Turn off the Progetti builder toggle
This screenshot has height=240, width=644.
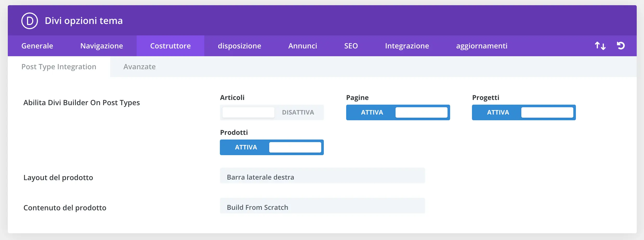pyautogui.click(x=524, y=112)
